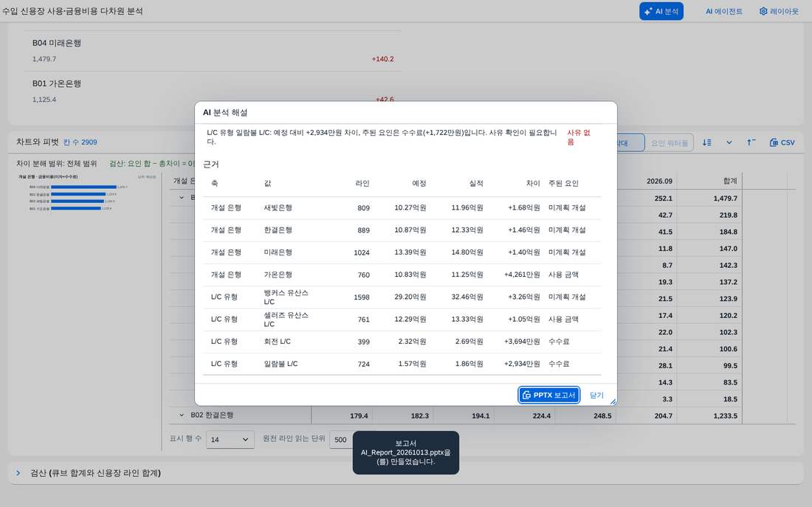The image size is (812, 507).
Task: Click the 1,479.7 total cell in pivot
Action: coord(725,199)
